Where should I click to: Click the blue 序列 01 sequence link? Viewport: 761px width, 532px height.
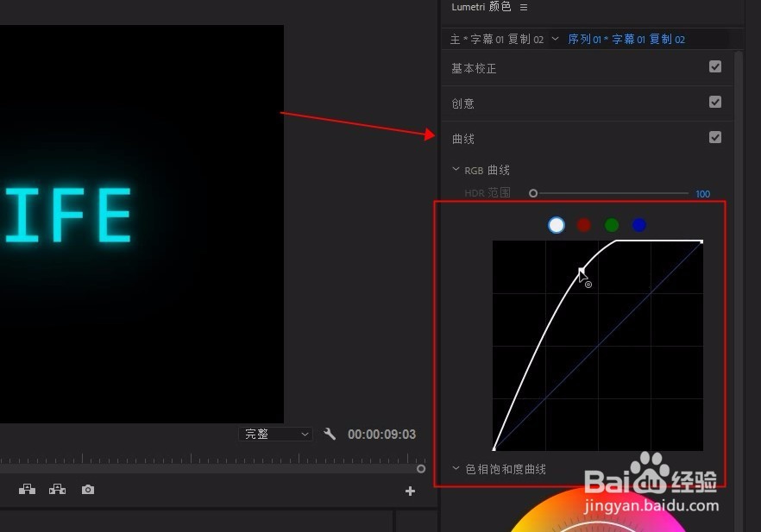587,39
